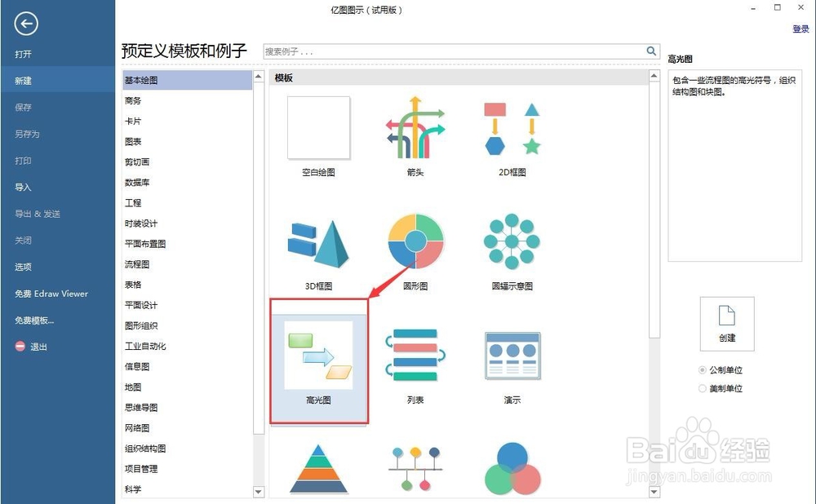
Task: Select the 高光图 template icon
Action: [318, 356]
